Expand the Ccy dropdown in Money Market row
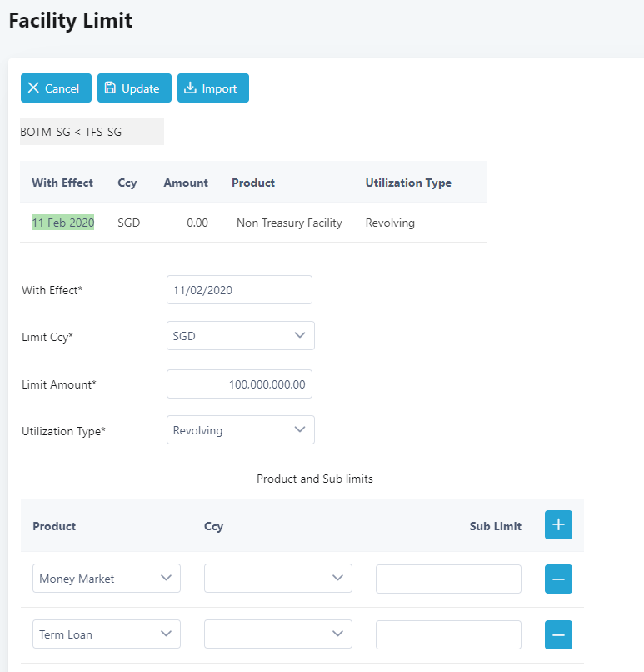644x672 pixels. click(x=277, y=579)
